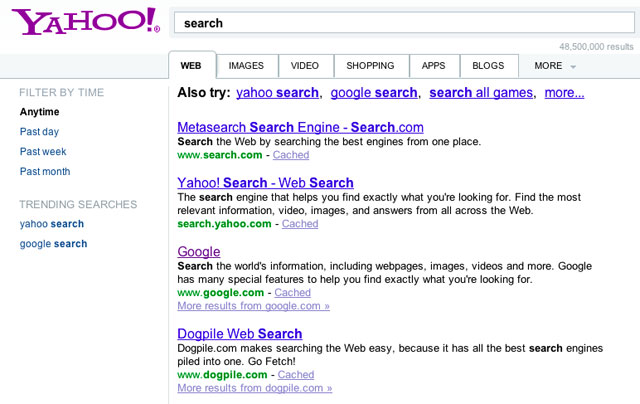Open the Dogpile Web Search result

240,334
